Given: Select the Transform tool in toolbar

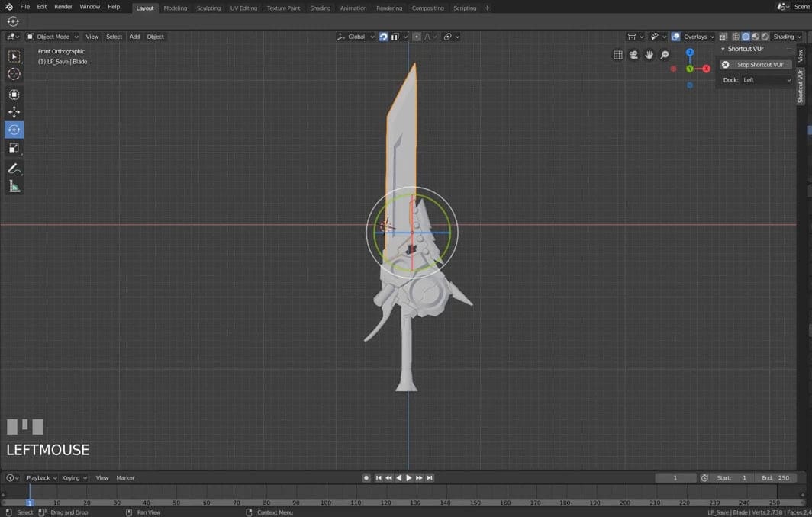Looking at the screenshot, I should (x=14, y=95).
